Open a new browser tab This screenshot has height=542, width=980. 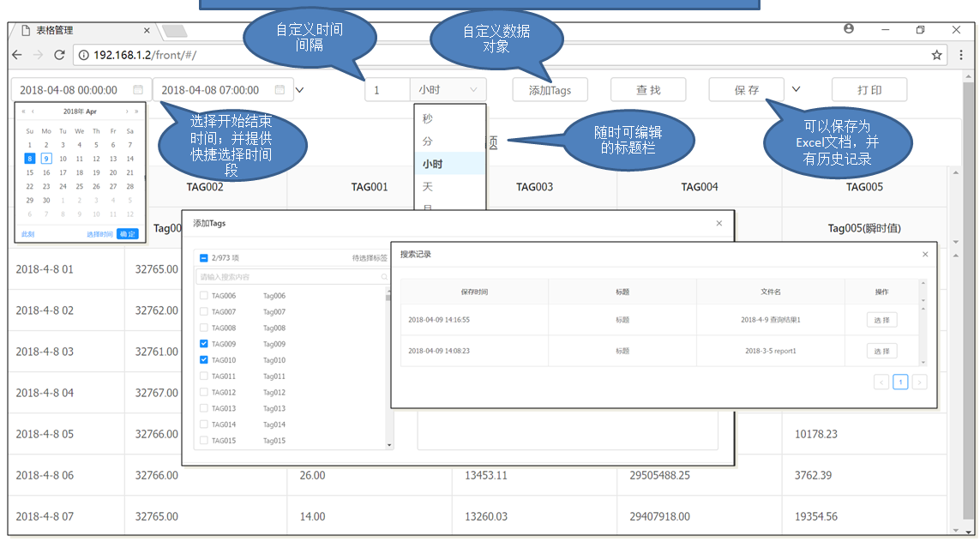(174, 31)
